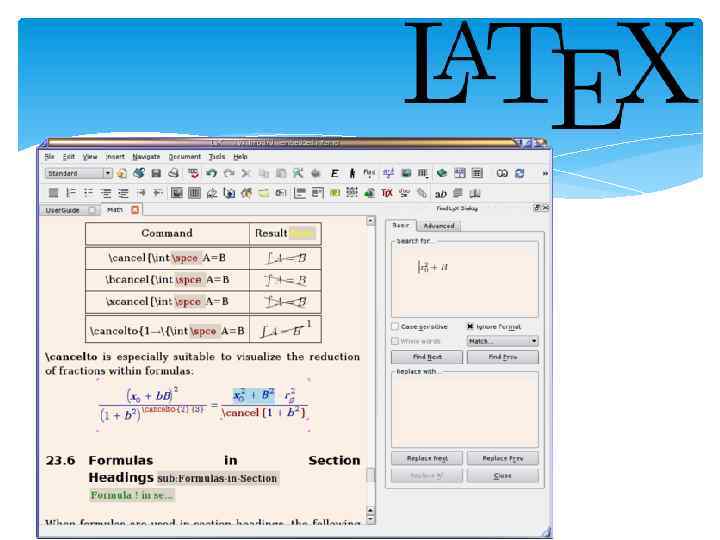Viewport: 720px width, 540px height.
Task: Click inside the Replace with field
Action: click(x=465, y=411)
